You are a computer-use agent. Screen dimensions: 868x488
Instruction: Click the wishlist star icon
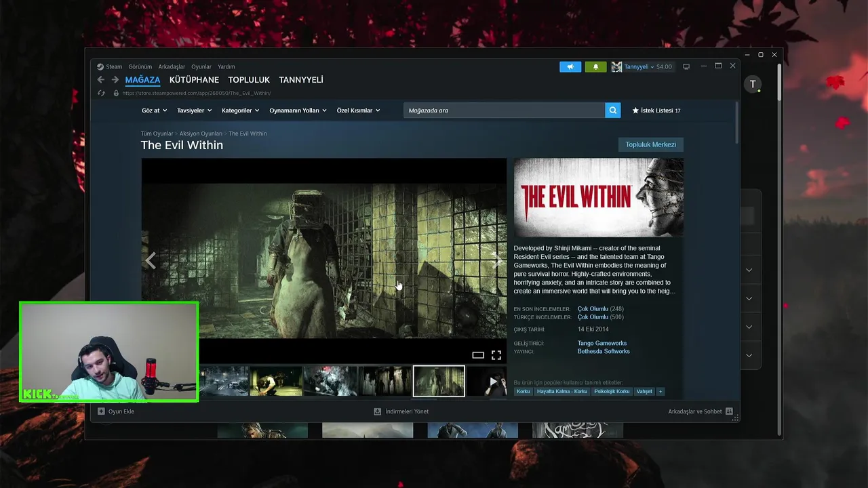[635, 110]
